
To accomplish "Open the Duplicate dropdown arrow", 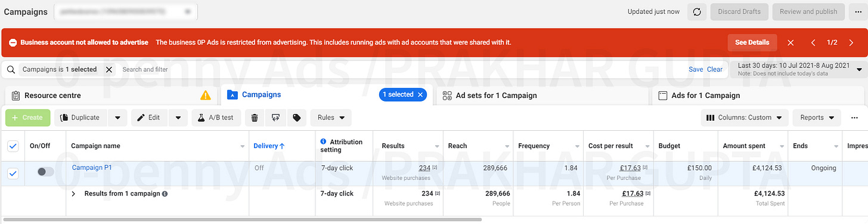I will 117,118.
